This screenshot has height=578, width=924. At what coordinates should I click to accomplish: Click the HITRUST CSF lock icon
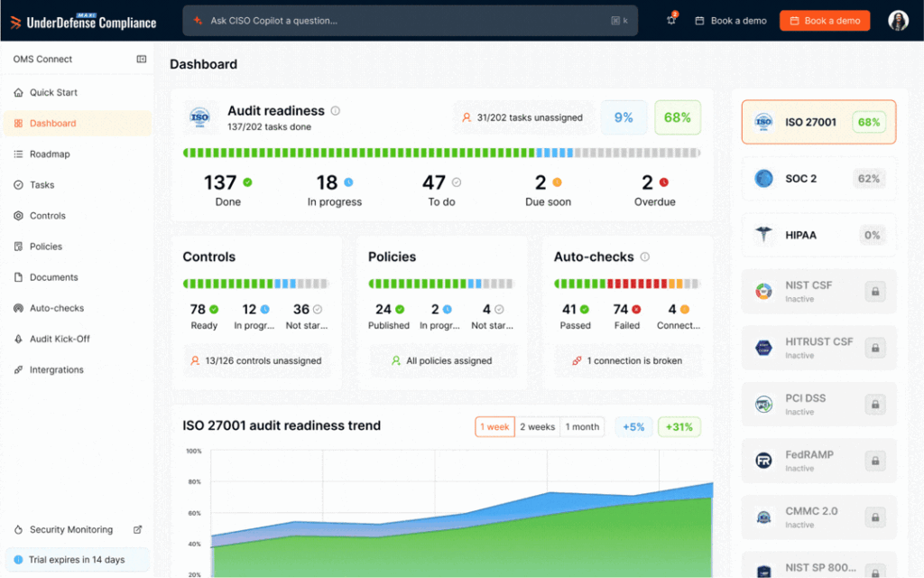click(875, 348)
